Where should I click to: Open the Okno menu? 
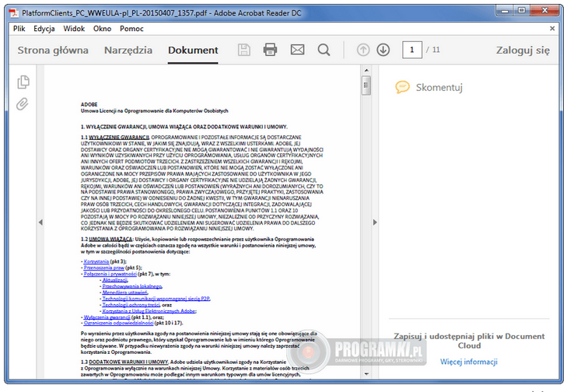pos(102,29)
